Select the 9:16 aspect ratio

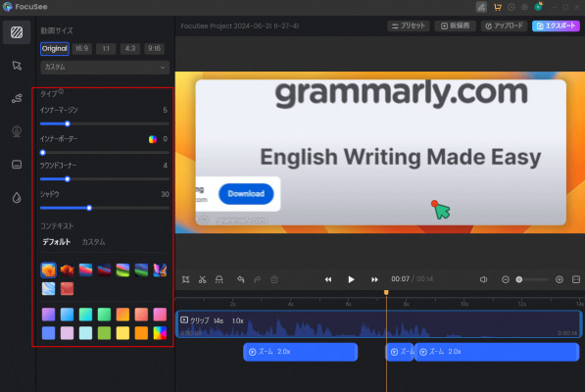(x=154, y=48)
